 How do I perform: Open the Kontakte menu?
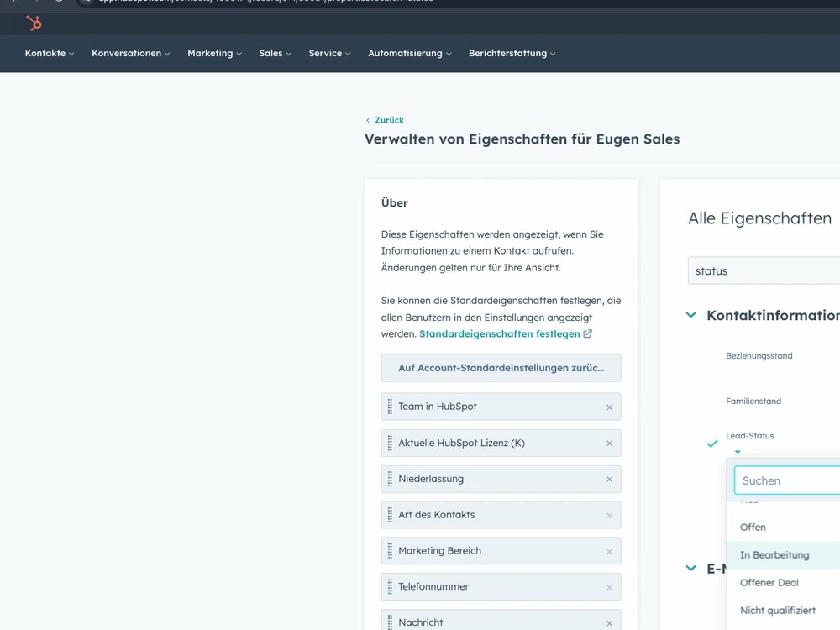click(50, 53)
